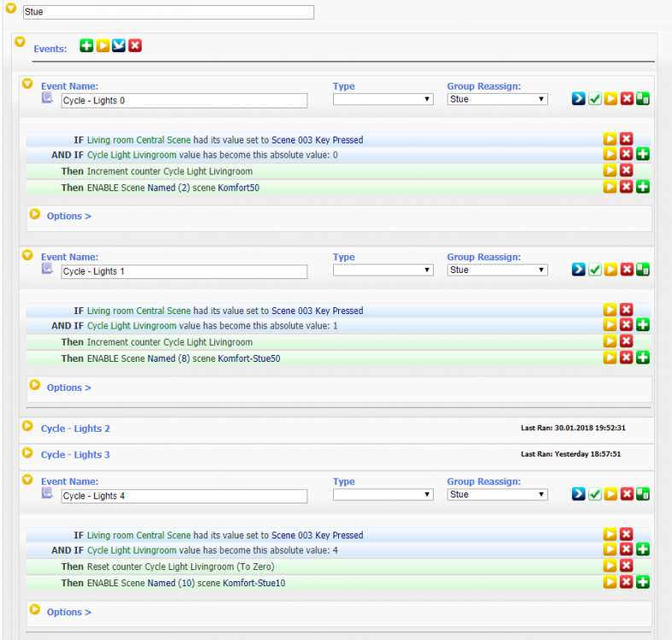This screenshot has width=672, height=640.
Task: Open the Type dropdown for Cycle - Lights 0
Action: click(383, 100)
